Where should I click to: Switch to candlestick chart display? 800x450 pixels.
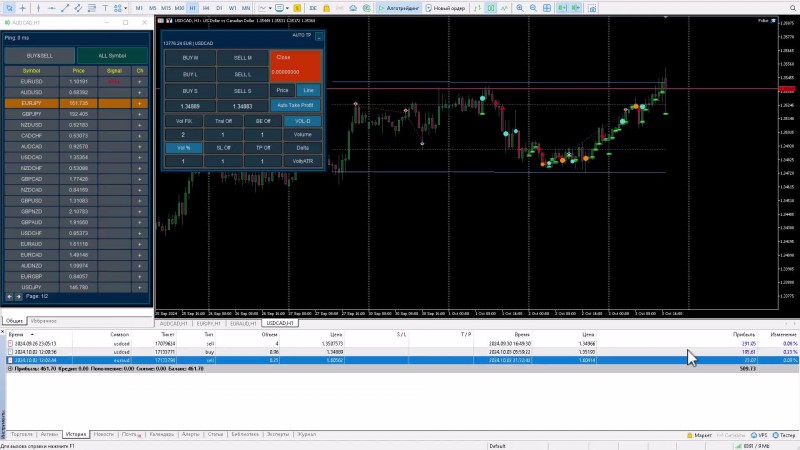[x=491, y=8]
